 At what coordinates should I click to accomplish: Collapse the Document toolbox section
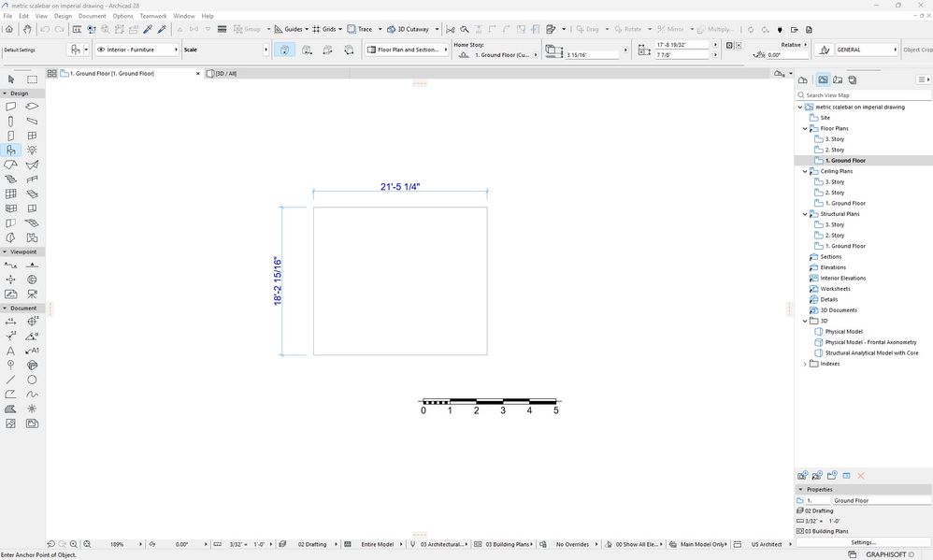pyautogui.click(x=5, y=309)
